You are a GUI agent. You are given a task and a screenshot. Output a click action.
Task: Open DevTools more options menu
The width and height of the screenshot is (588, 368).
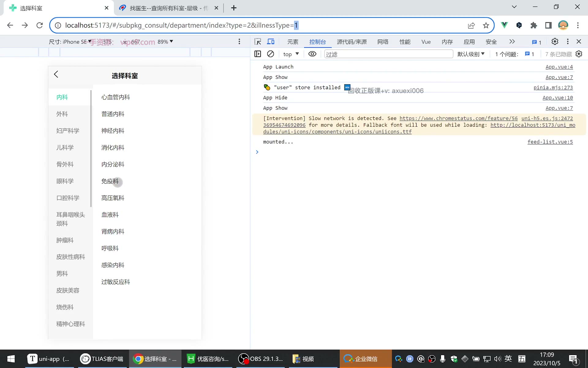(x=568, y=41)
